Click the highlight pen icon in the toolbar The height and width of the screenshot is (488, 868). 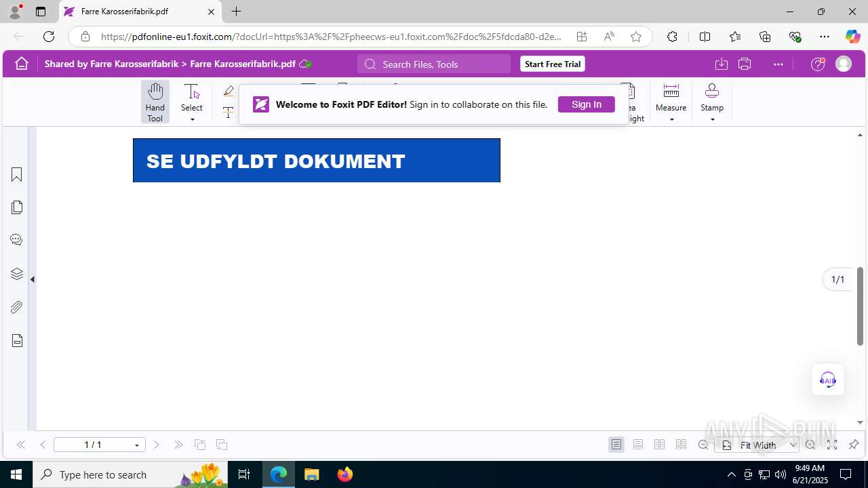click(229, 91)
